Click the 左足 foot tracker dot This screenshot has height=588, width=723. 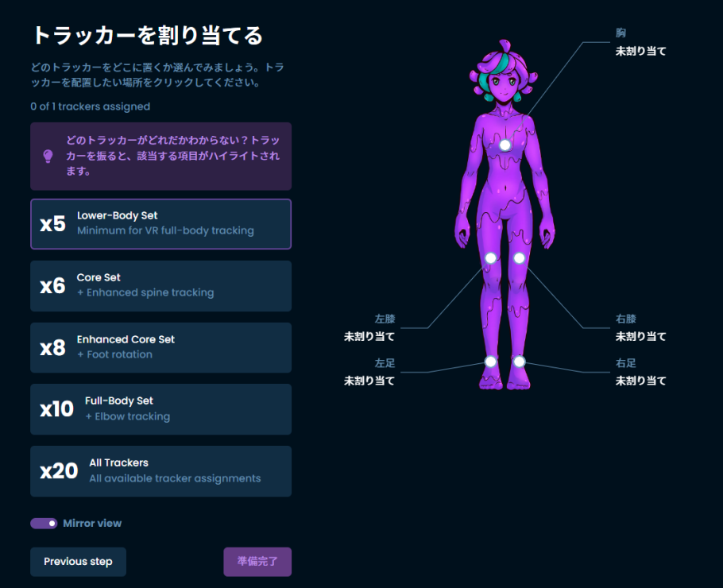pos(491,362)
